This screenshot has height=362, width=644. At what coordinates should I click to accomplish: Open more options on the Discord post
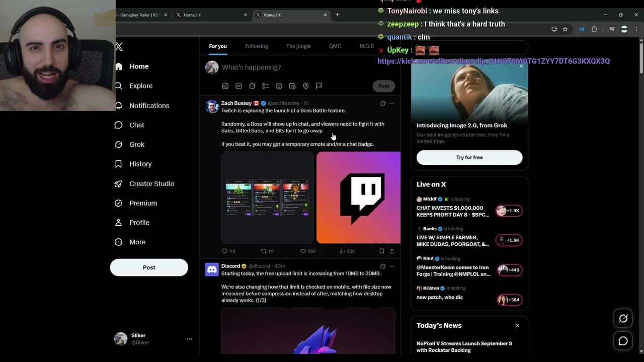coord(392,266)
